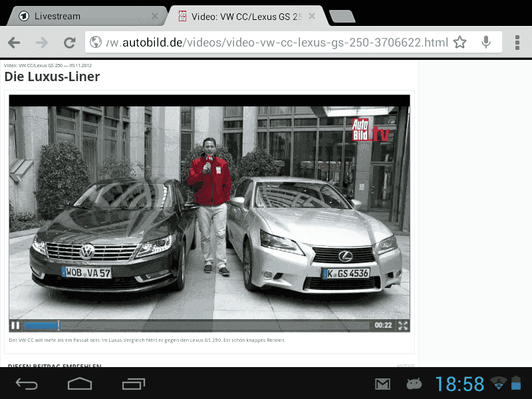Open a new browser tab
The image size is (532, 399).
click(x=342, y=16)
